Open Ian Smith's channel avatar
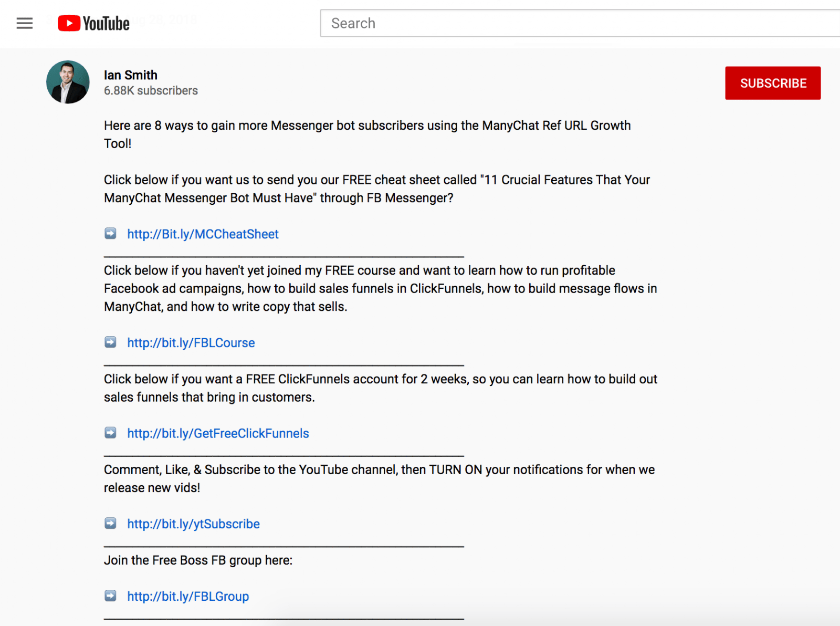The height and width of the screenshot is (626, 840). pos(68,82)
